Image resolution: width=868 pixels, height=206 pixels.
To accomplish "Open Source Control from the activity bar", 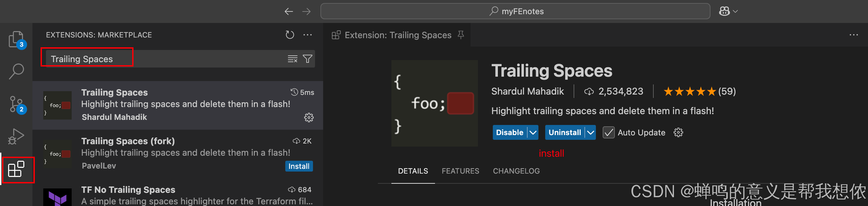I will pyautogui.click(x=17, y=103).
